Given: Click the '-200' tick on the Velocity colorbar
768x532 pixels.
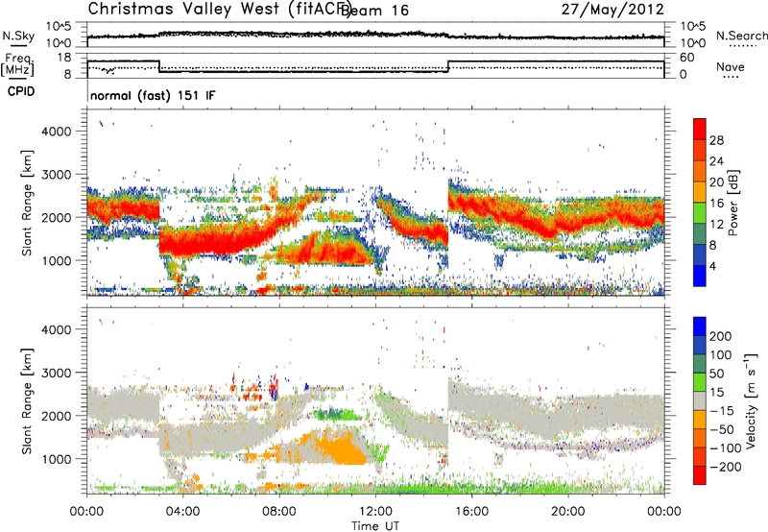Looking at the screenshot, I should [x=725, y=468].
